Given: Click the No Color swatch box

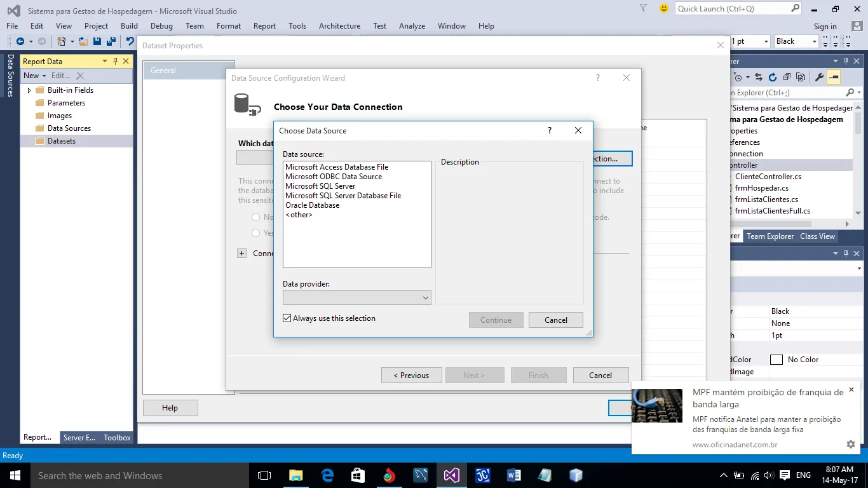Looking at the screenshot, I should (x=776, y=360).
